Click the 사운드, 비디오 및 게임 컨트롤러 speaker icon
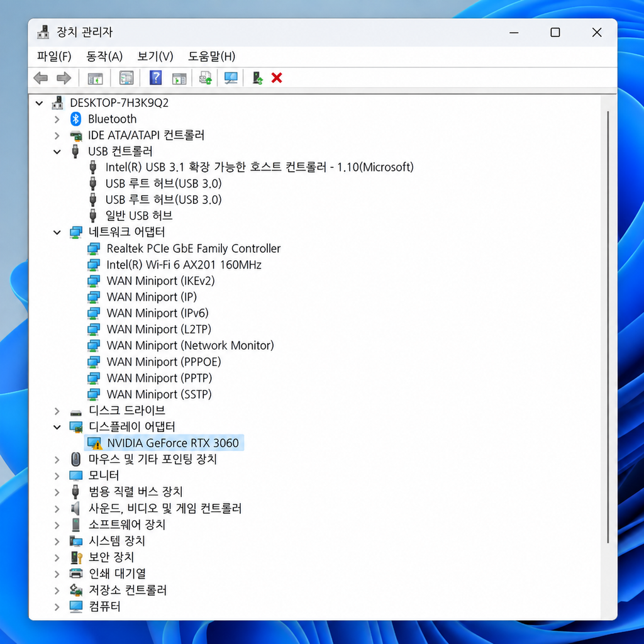The width and height of the screenshot is (644, 644). (x=75, y=508)
